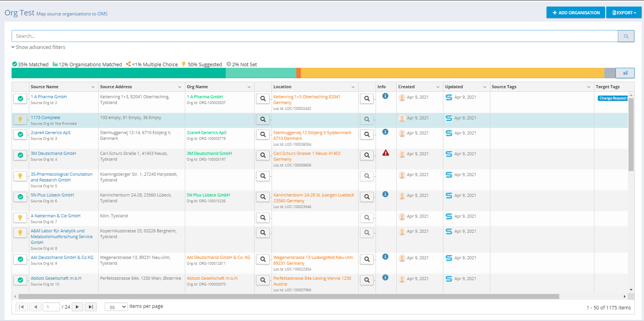Click info icon in 1 A Pharma row
This screenshot has width=644, height=321.
point(385,96)
